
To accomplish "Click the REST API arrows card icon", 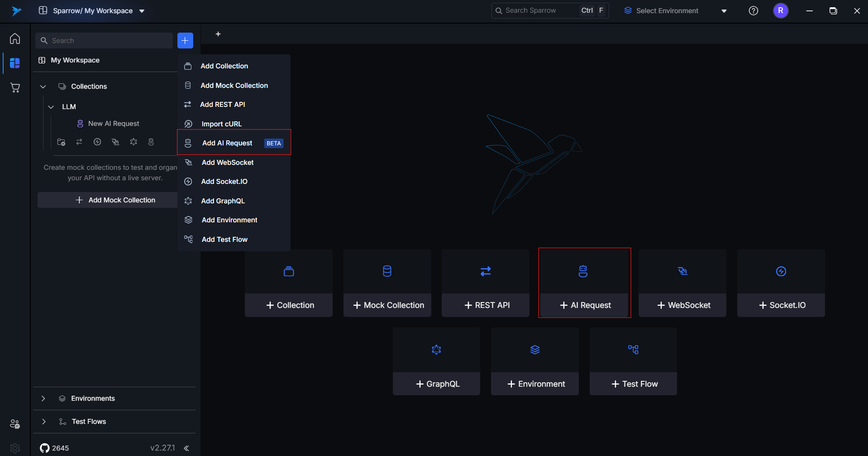I will (486, 271).
